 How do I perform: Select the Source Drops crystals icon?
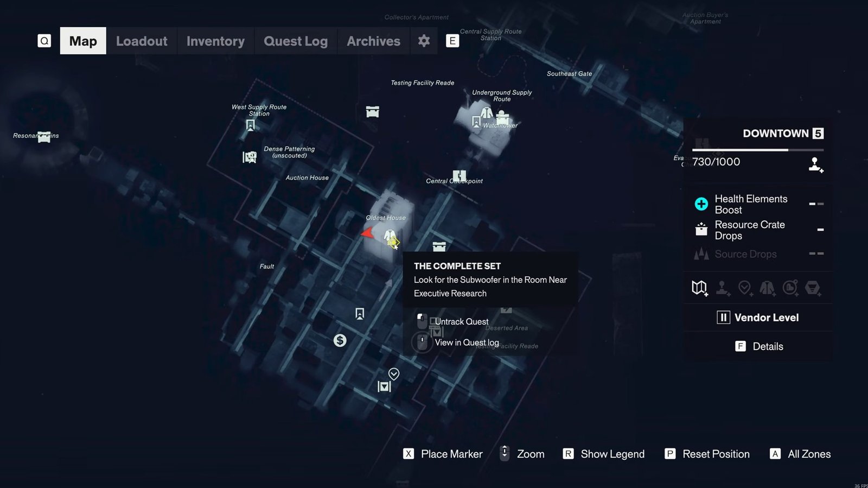click(701, 253)
